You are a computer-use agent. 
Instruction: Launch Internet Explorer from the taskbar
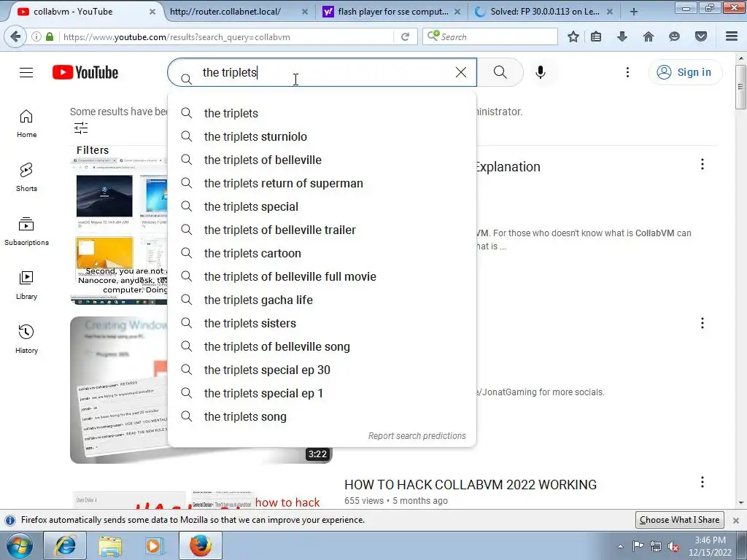66,546
